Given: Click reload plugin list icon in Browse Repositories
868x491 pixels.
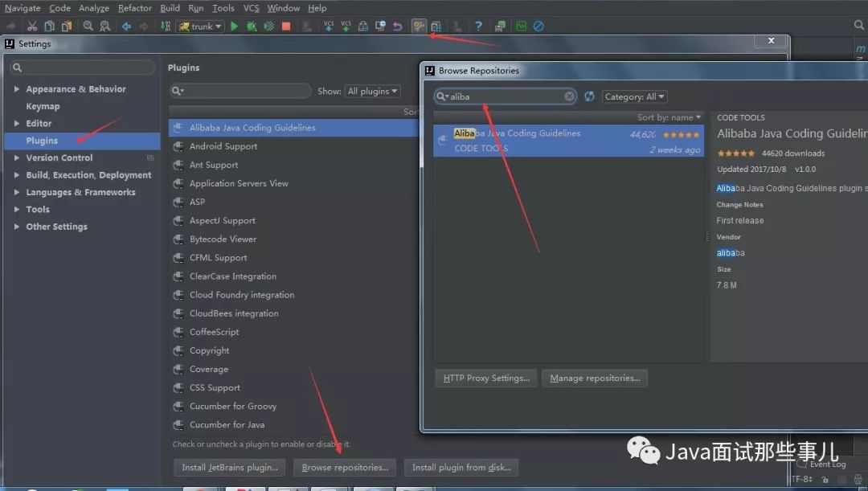Looking at the screenshot, I should point(589,96).
